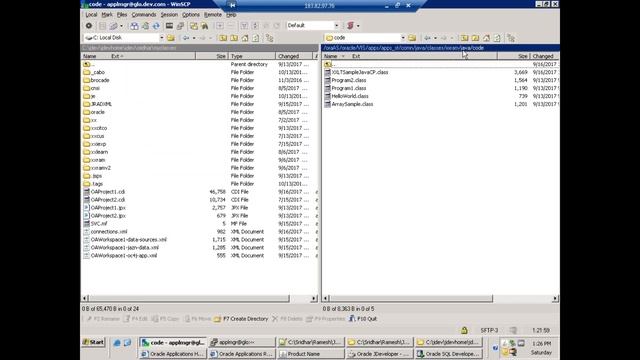This screenshot has height=360, width=640.
Task: Go to local root directory icon
Action: tap(234, 38)
